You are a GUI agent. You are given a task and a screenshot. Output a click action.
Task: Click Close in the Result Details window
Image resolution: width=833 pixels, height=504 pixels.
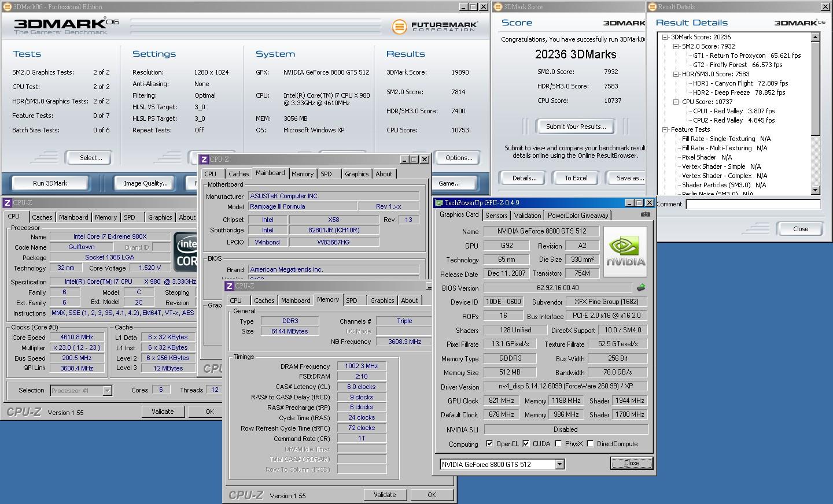[x=801, y=229]
